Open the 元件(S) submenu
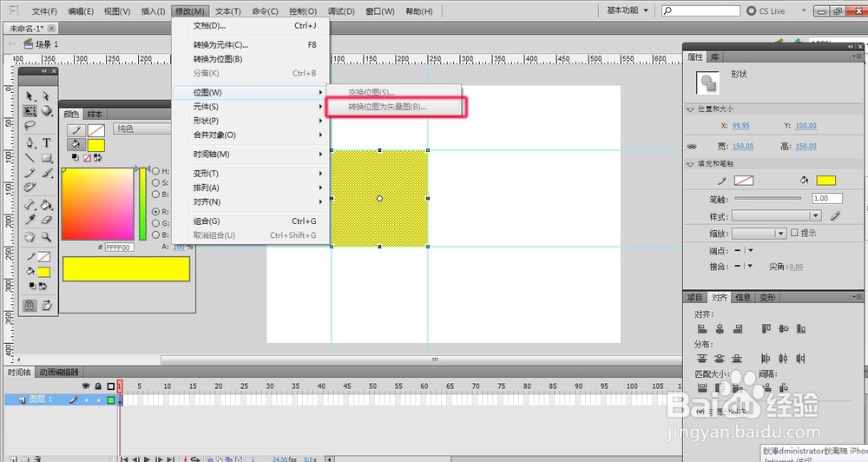868x462 pixels. pos(251,106)
